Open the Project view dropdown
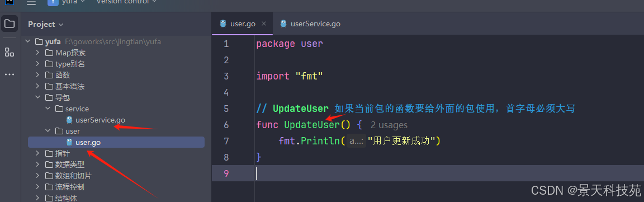 point(46,24)
